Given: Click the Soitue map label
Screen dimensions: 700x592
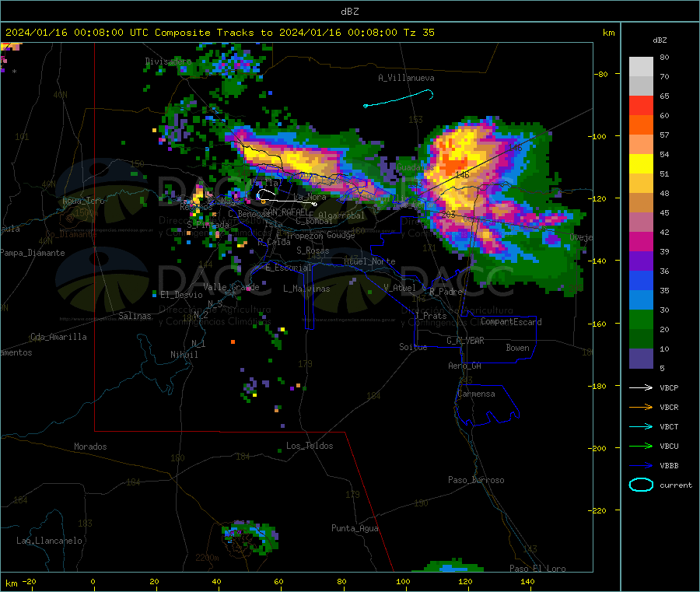Looking at the screenshot, I should pos(413,347).
